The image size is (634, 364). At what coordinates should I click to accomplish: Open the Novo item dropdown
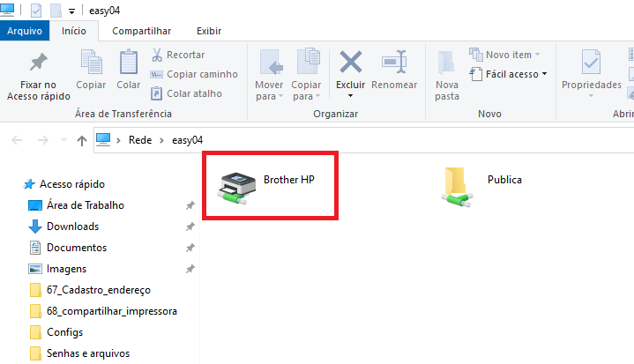pyautogui.click(x=504, y=55)
